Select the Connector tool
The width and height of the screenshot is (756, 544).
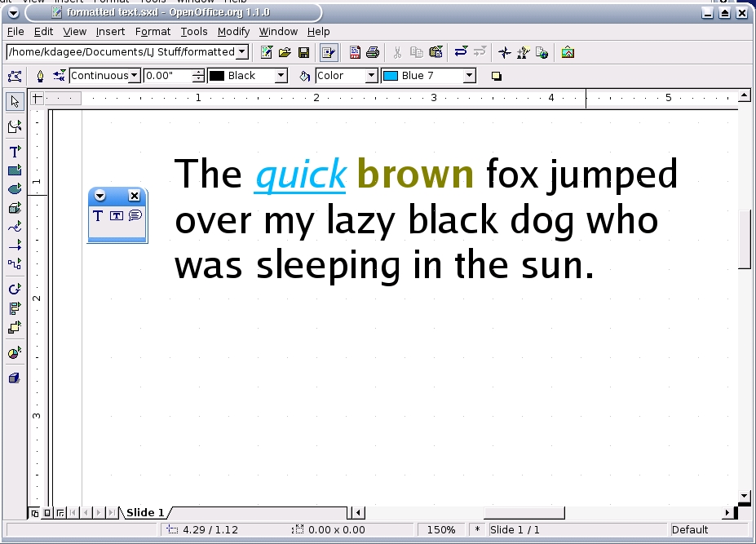coord(14,263)
